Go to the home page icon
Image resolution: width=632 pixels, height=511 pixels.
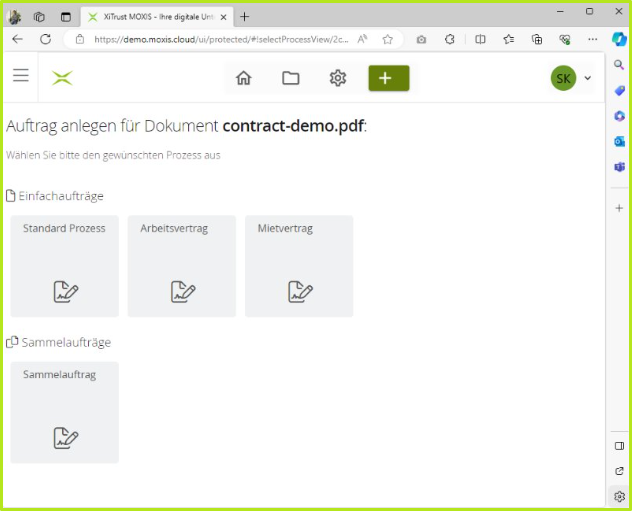[243, 78]
